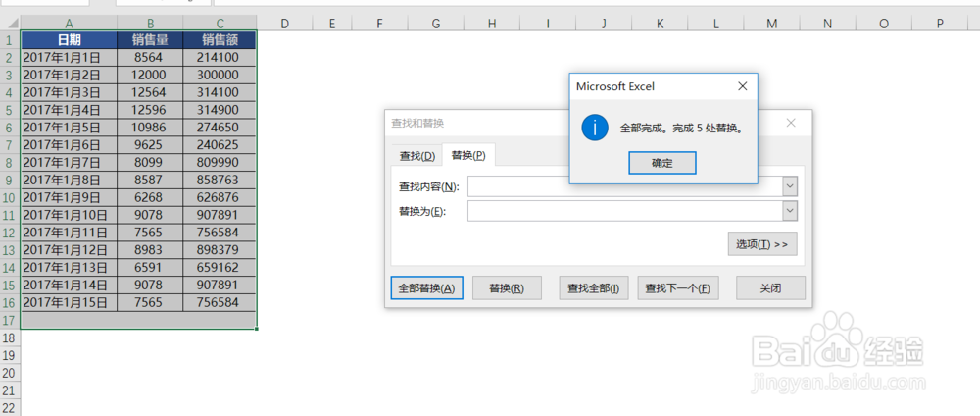Screen dimensions: 980x416
Task: Click the cell containing 626876
Action: tap(220, 197)
